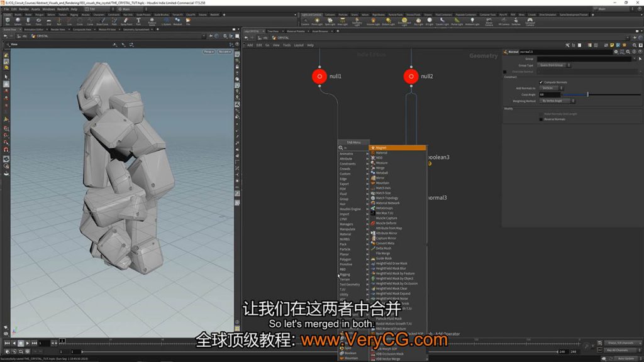Viewport: 644px width, 362px height.
Task: Toggle the Override Normal checkbox
Action: (x=505, y=72)
